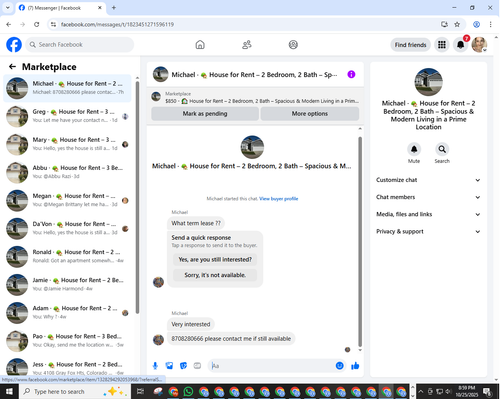
Task: Bookmark this page with the star icon
Action: coord(457,24)
